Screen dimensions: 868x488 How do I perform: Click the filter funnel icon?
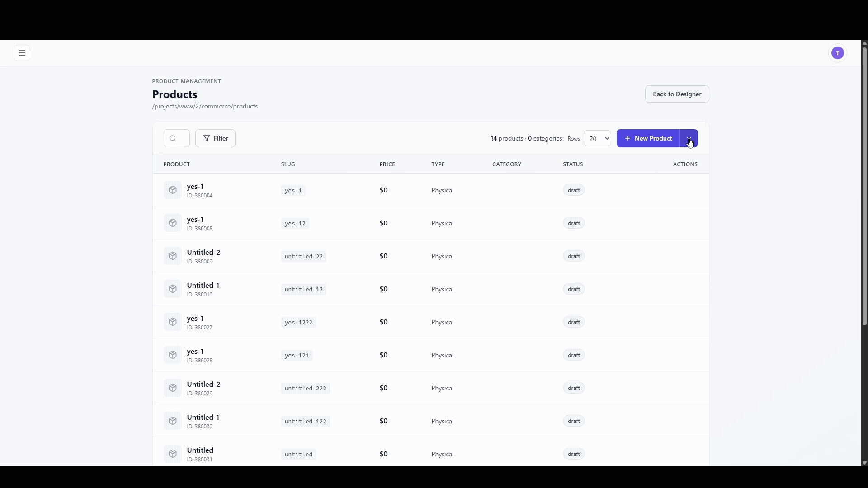click(206, 138)
